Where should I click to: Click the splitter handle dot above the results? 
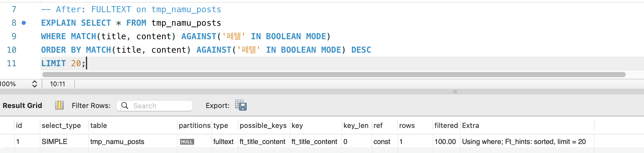[455, 92]
